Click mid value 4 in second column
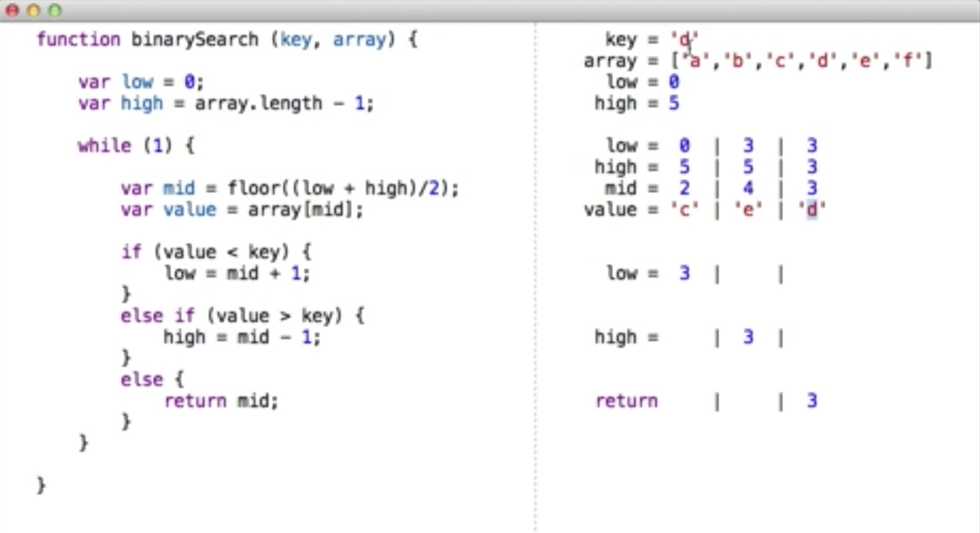980x533 pixels. [748, 188]
